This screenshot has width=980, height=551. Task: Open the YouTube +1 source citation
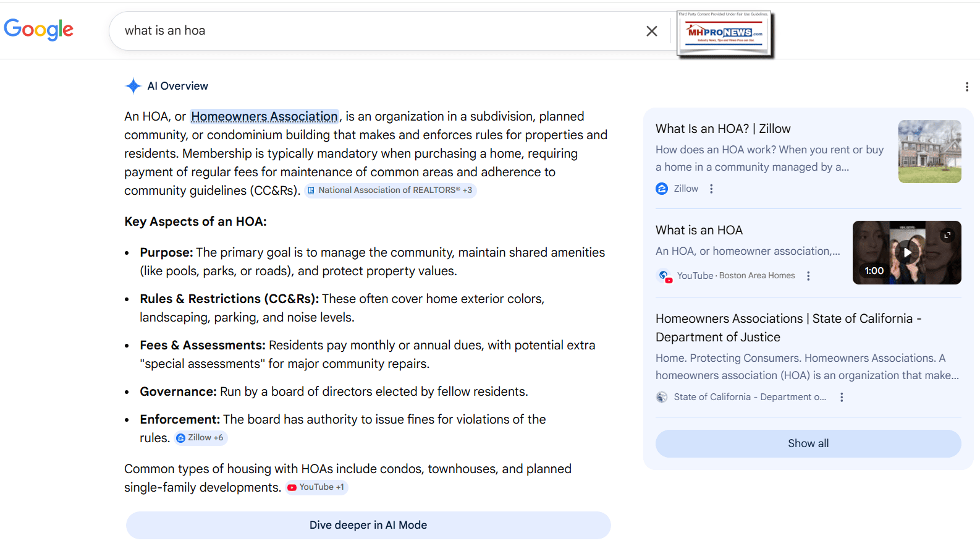pos(316,487)
